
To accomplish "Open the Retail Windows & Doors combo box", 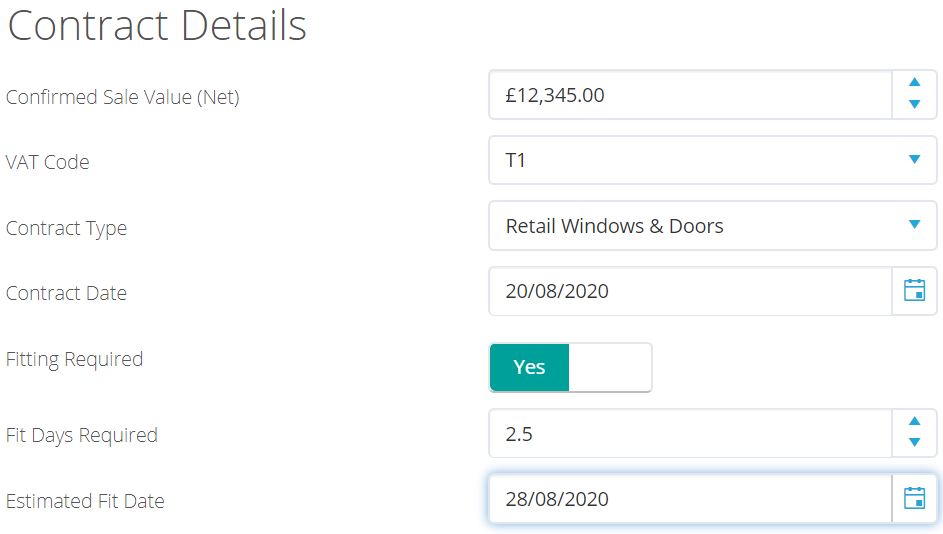I will click(x=713, y=226).
